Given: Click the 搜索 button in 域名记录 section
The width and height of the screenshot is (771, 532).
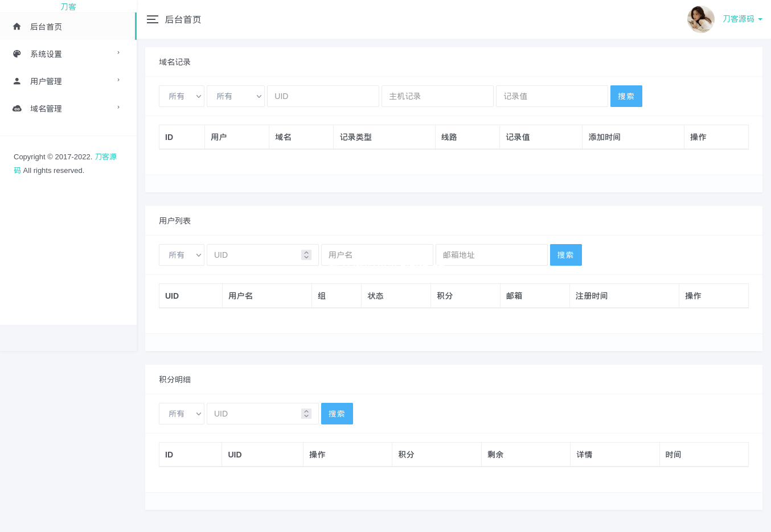Looking at the screenshot, I should 626,96.
